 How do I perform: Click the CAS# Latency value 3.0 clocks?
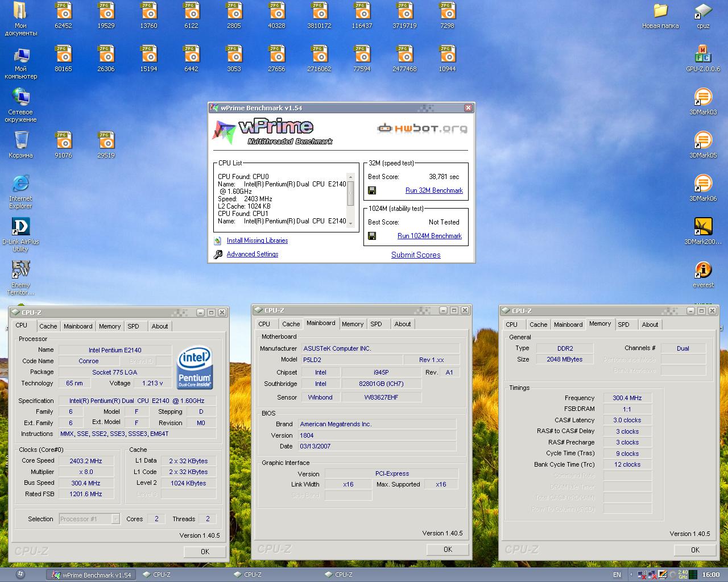[x=627, y=420]
